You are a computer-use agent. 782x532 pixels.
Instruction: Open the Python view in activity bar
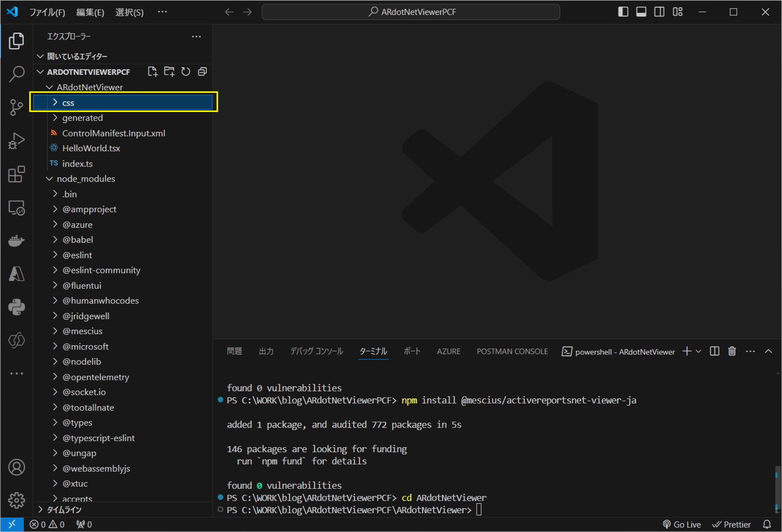click(16, 307)
